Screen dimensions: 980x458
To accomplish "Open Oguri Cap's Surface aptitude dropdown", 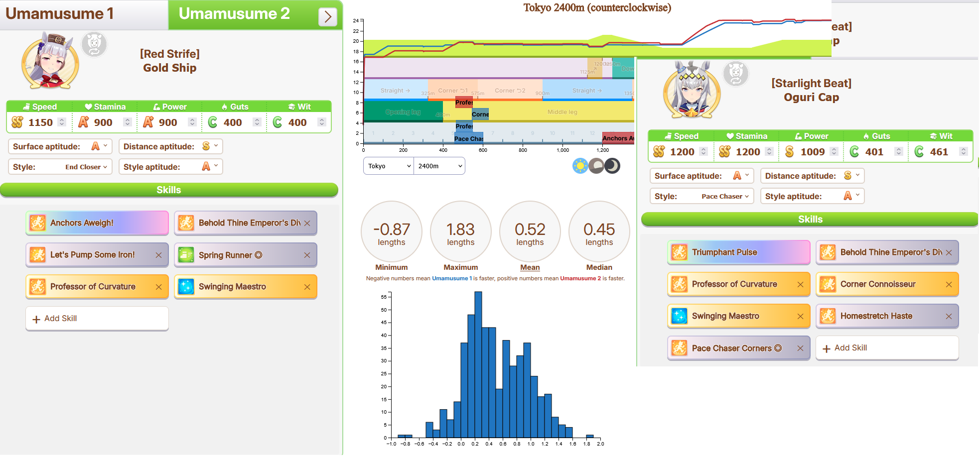I will click(x=741, y=176).
